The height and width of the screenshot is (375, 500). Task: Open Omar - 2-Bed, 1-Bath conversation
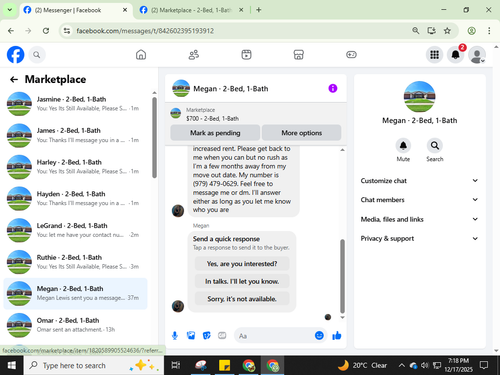(x=76, y=325)
